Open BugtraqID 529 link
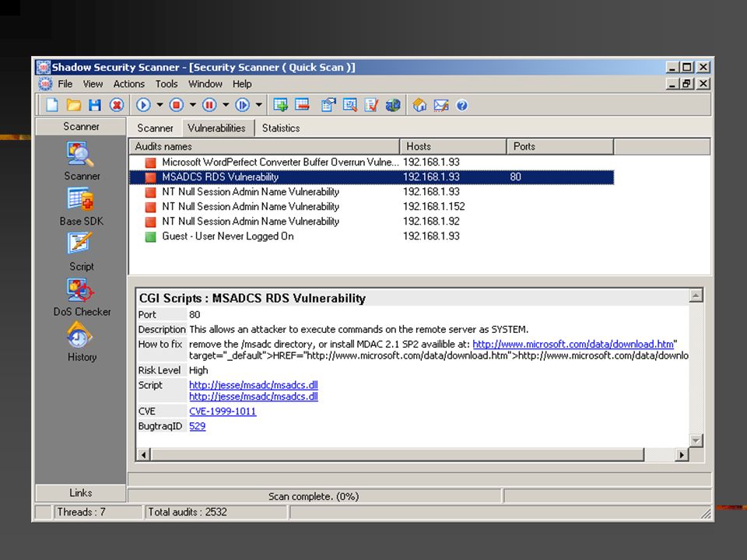 pos(197,425)
